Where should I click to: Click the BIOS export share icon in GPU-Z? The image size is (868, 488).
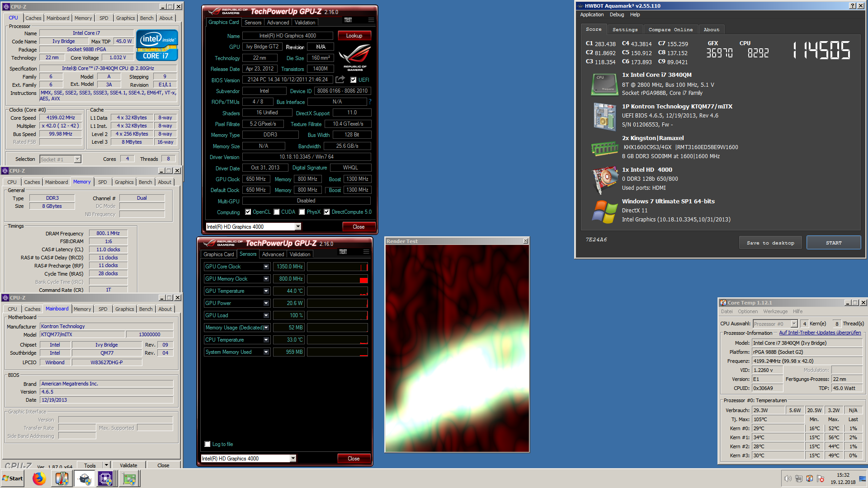click(x=340, y=80)
